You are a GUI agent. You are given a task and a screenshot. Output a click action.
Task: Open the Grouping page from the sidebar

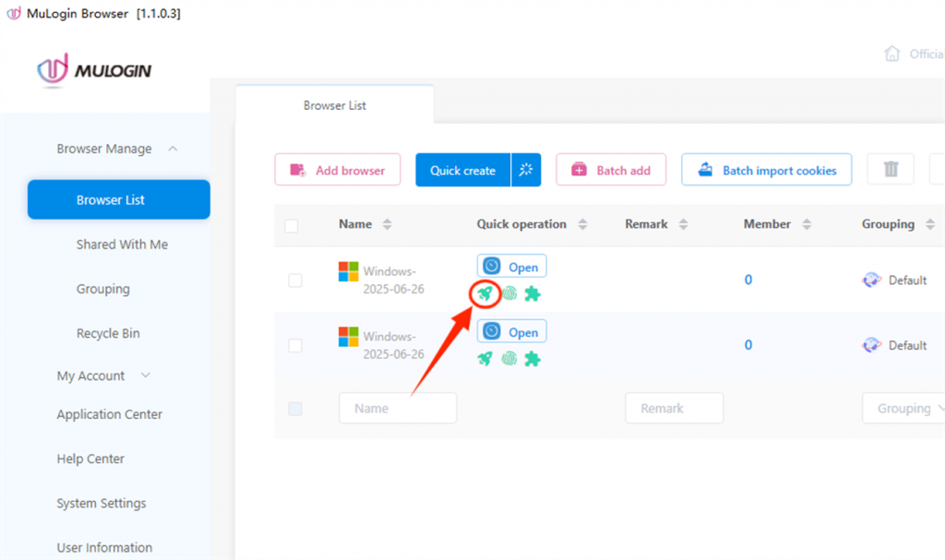point(103,289)
